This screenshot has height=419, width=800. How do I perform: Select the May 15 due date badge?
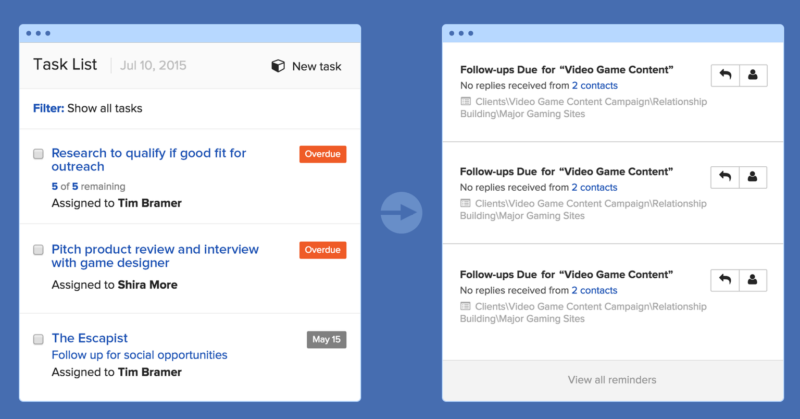pyautogui.click(x=326, y=339)
